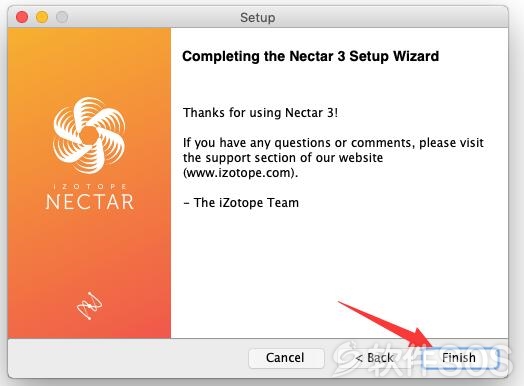Click the heading 'Completing the Nectar 3 Setup Wizard'

coord(310,56)
